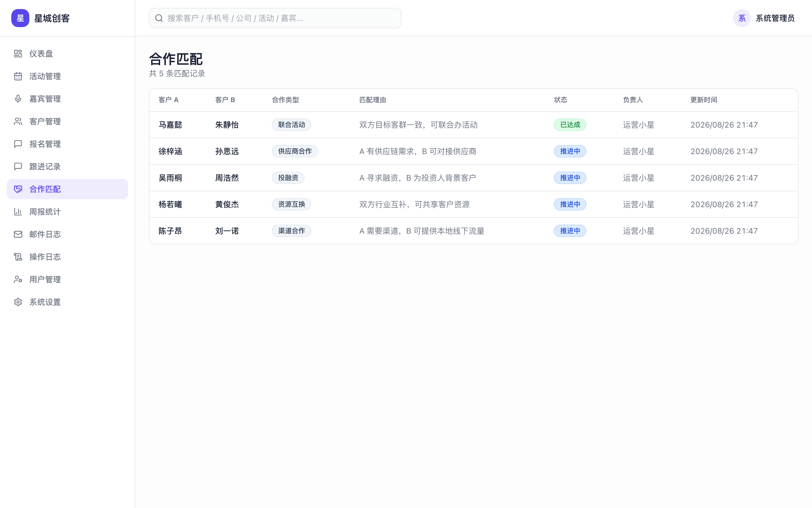Click the 系统设置 gear icon
The height and width of the screenshot is (508, 812).
click(x=18, y=302)
